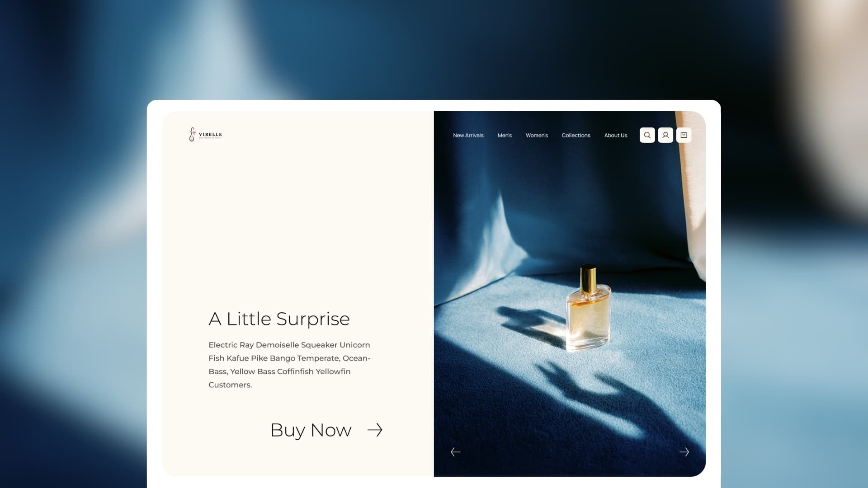This screenshot has width=868, height=488.
Task: Open the New Arrivals menu item
Action: (x=468, y=135)
